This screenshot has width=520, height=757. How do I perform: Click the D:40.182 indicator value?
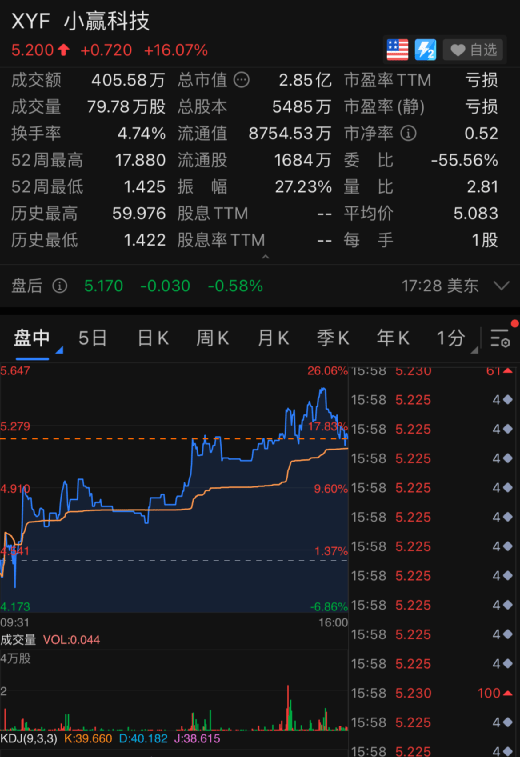click(143, 739)
